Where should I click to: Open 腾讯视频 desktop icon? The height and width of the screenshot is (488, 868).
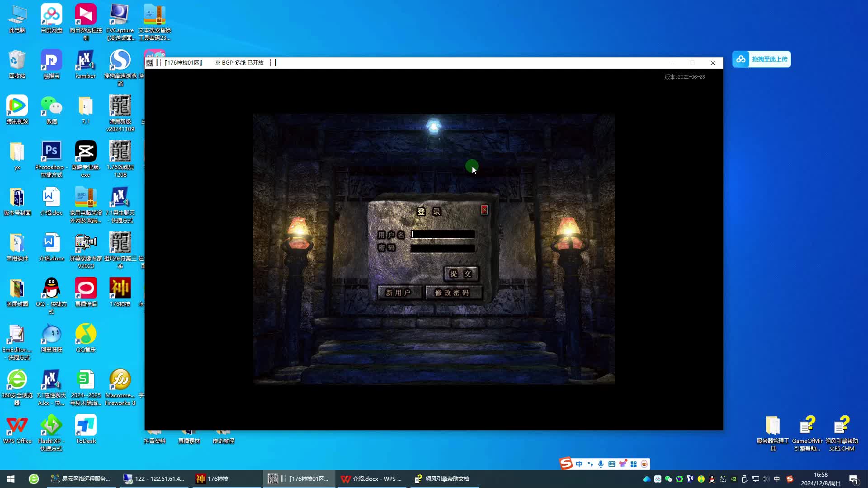click(17, 110)
